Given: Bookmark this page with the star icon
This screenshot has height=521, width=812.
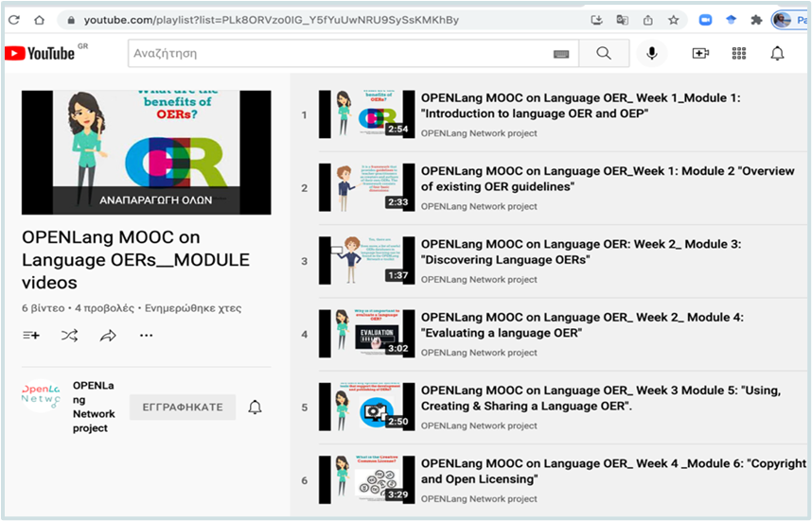Looking at the screenshot, I should point(673,20).
